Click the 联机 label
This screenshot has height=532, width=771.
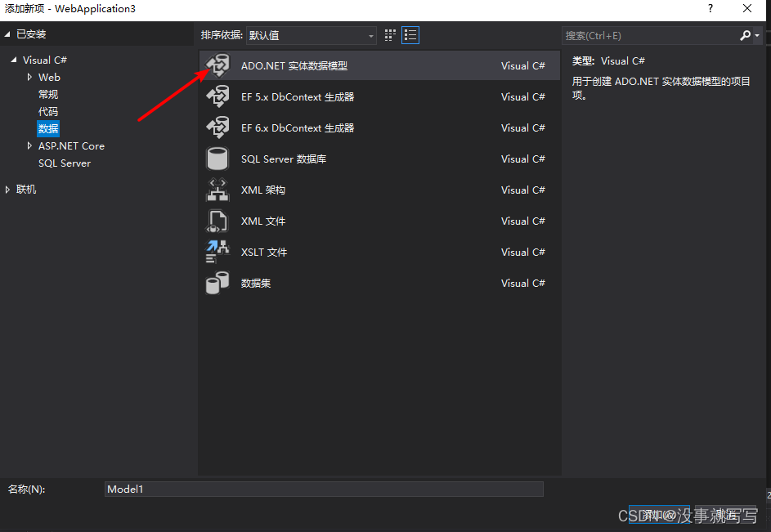tap(26, 190)
